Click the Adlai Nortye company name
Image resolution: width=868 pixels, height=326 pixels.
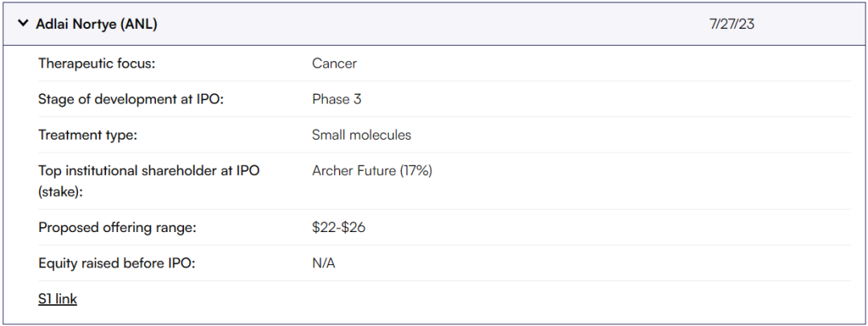pos(76,24)
